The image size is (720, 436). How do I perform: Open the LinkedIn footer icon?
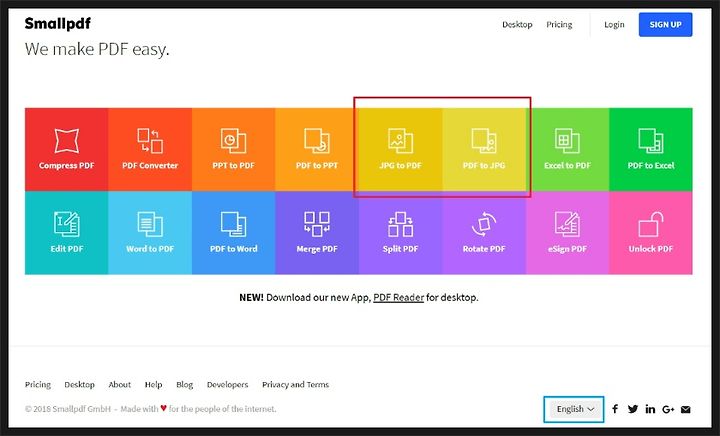[x=650, y=408]
